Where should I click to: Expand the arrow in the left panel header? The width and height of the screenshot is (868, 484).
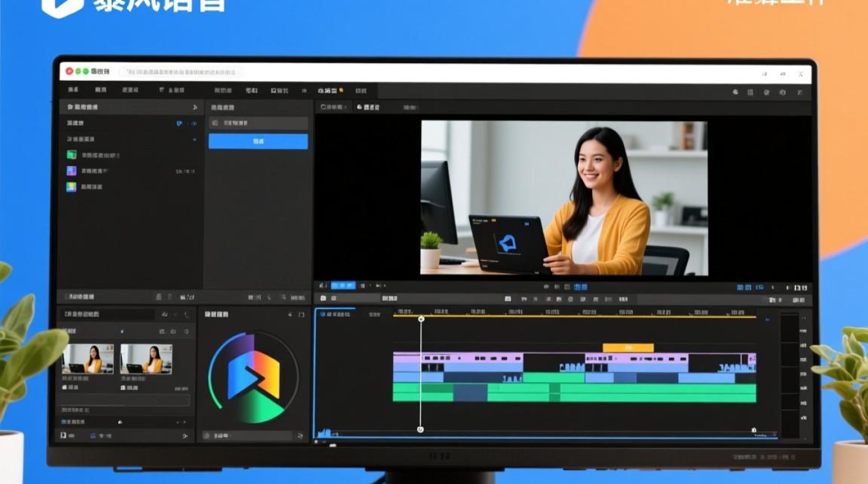click(x=194, y=107)
